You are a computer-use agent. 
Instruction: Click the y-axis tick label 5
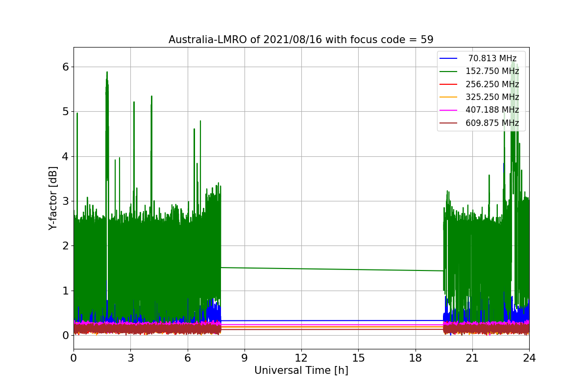click(65, 112)
